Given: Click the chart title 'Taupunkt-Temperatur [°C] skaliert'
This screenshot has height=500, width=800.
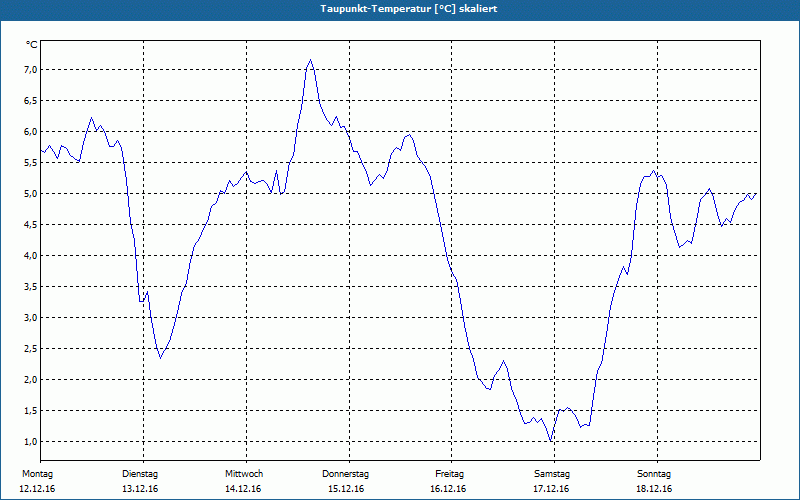Looking at the screenshot, I should [x=409, y=9].
